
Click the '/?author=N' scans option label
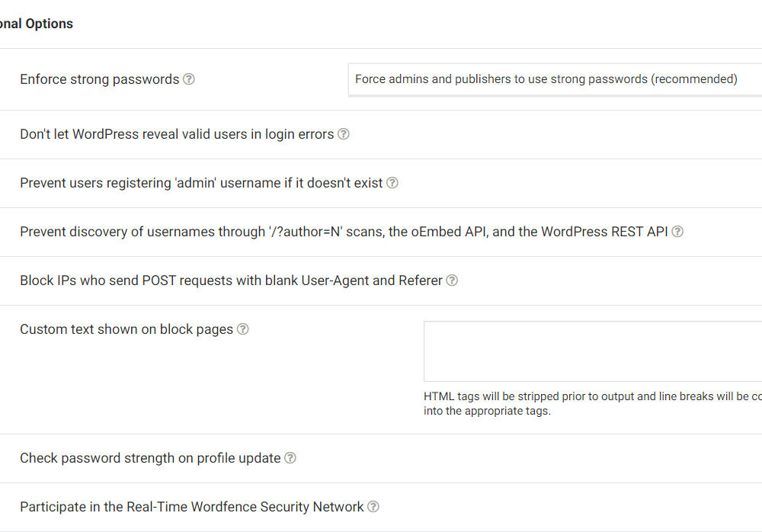coord(344,232)
